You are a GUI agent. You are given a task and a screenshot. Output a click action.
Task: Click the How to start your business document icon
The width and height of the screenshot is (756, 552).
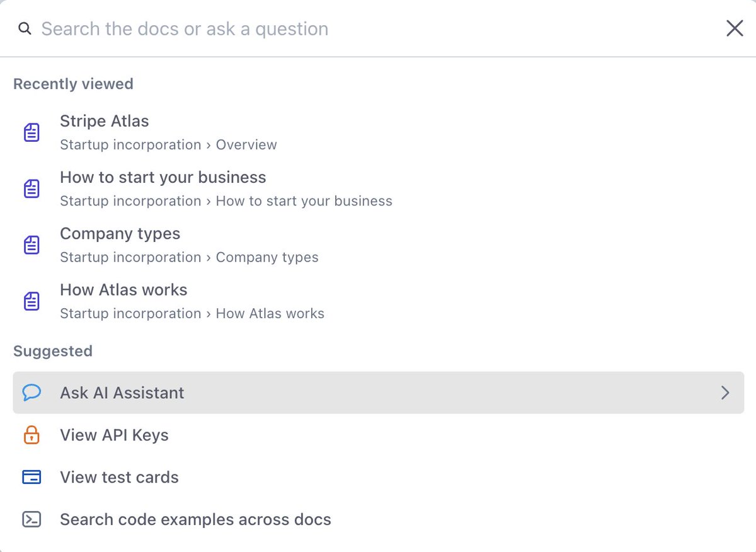pos(31,188)
